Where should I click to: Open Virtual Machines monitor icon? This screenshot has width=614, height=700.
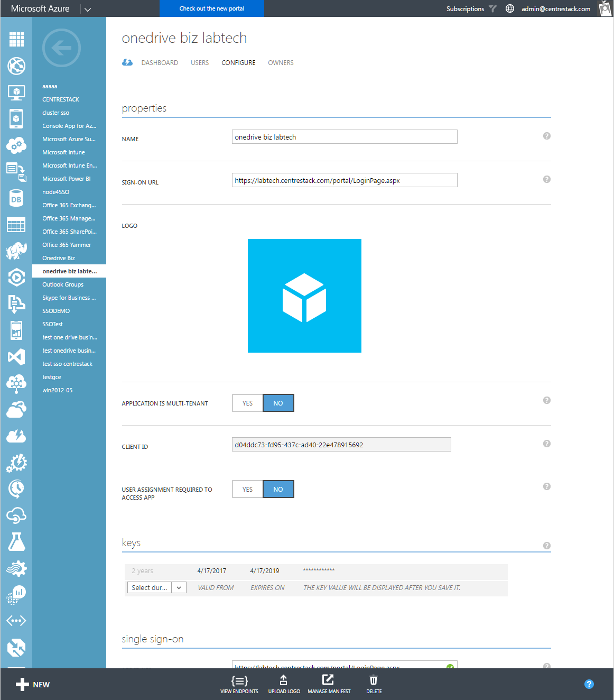click(x=16, y=93)
